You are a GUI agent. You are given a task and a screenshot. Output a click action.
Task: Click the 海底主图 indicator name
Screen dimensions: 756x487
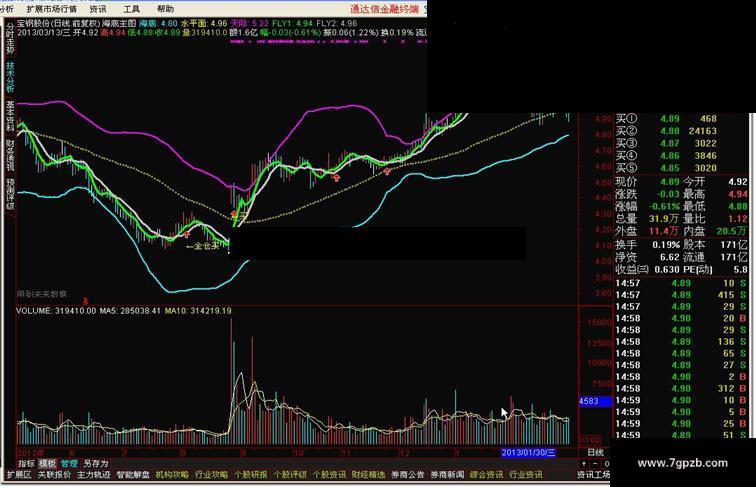(119, 23)
